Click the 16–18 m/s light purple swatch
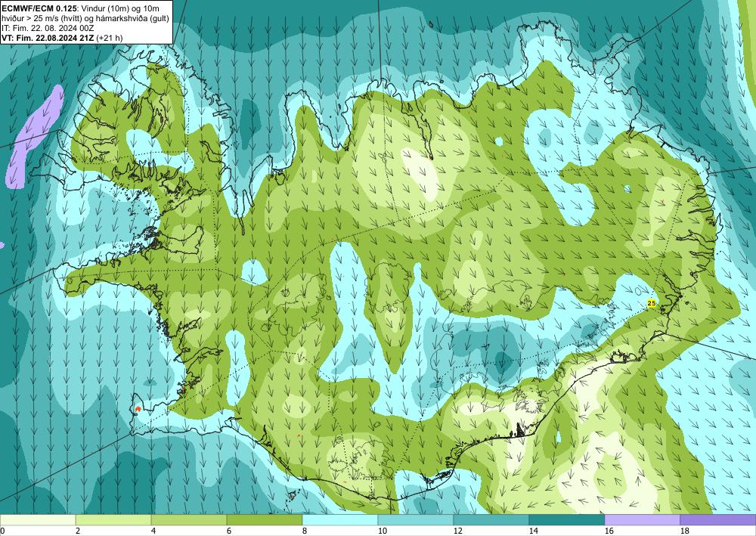 (x=642, y=520)
